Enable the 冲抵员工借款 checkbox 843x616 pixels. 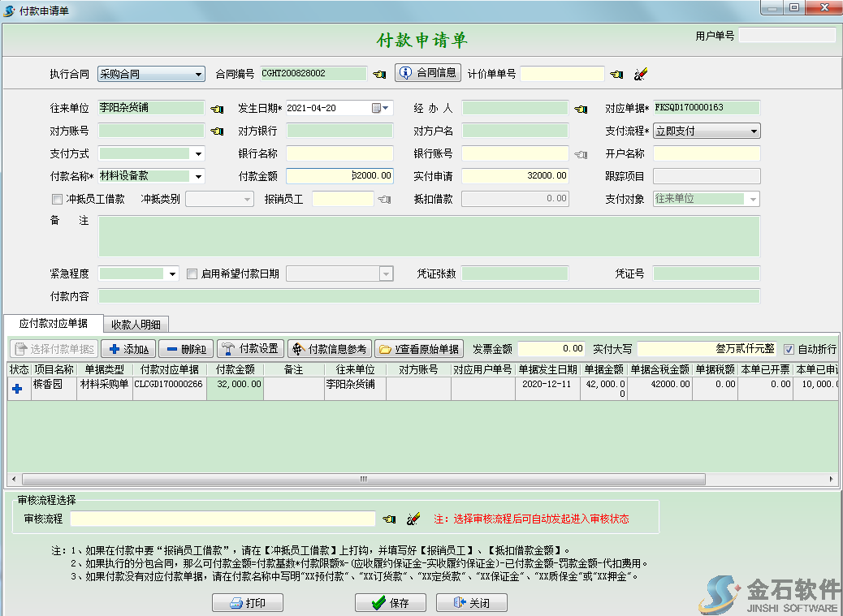pos(57,199)
